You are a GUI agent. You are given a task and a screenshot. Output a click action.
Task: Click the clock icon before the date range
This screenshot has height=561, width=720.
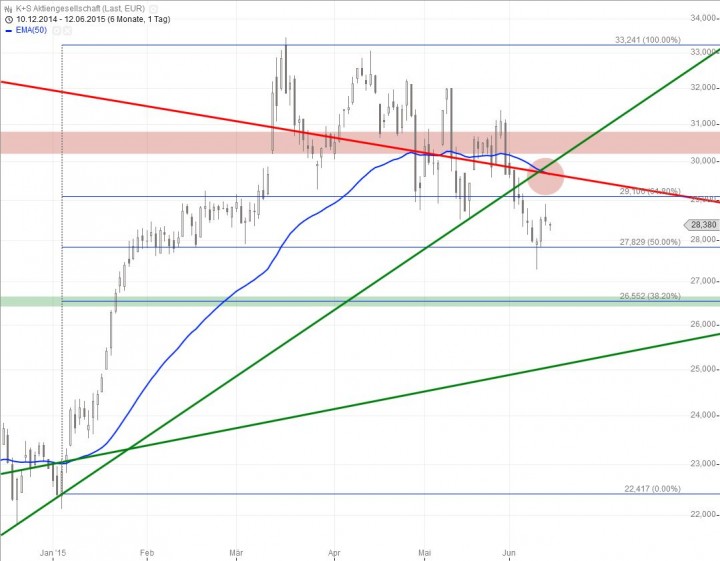click(x=8, y=18)
